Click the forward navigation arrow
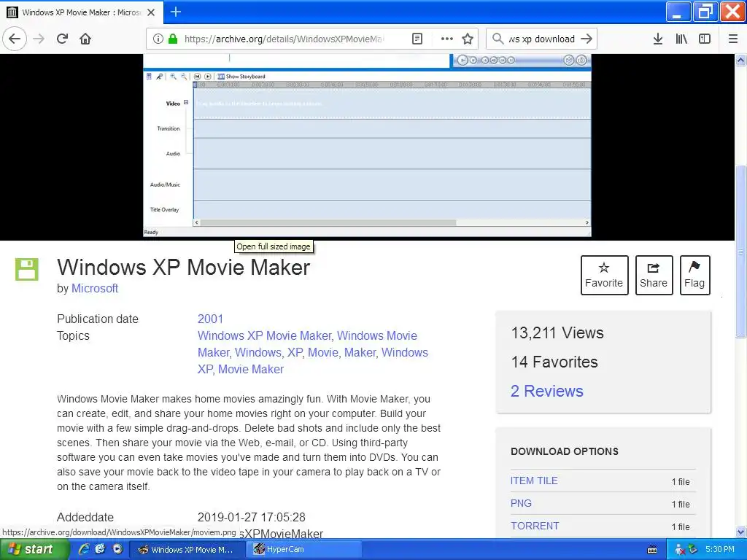 point(39,39)
